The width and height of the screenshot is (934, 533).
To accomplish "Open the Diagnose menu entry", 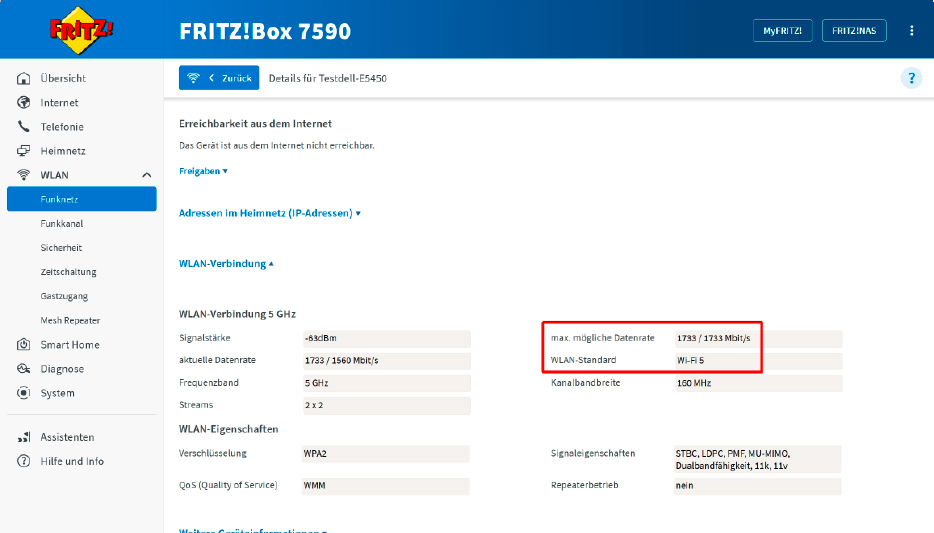I will click(62, 369).
